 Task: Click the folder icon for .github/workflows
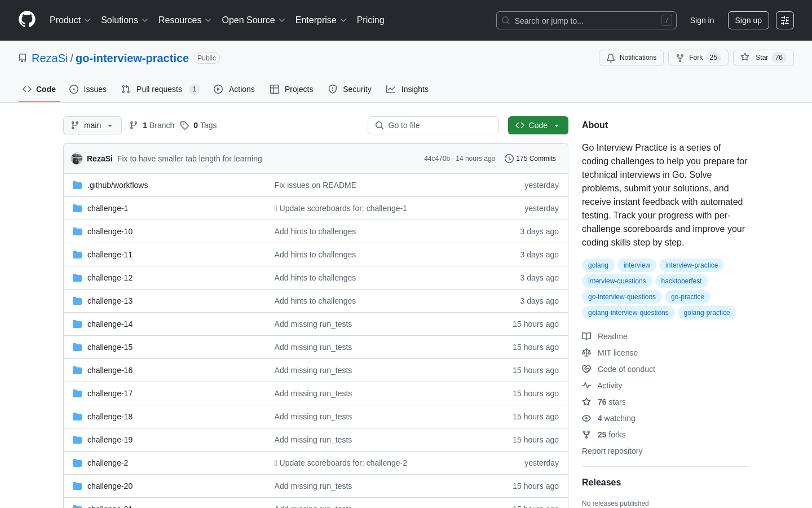pos(77,185)
